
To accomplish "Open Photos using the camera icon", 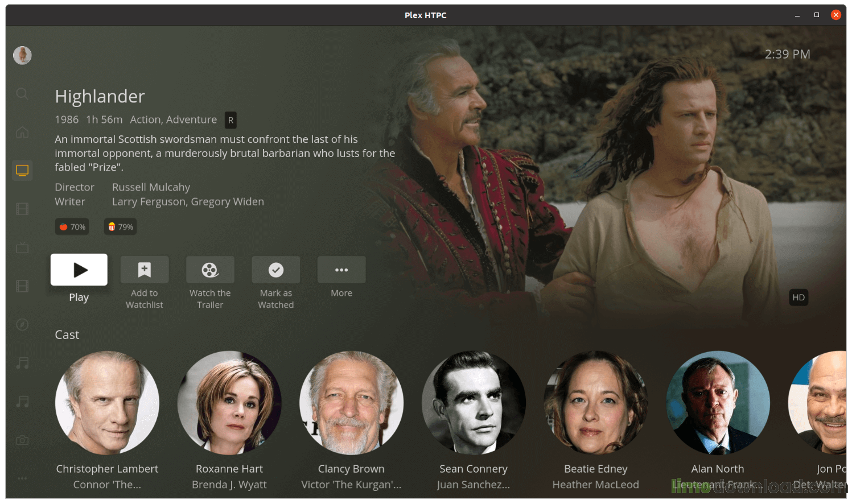I will [22, 440].
